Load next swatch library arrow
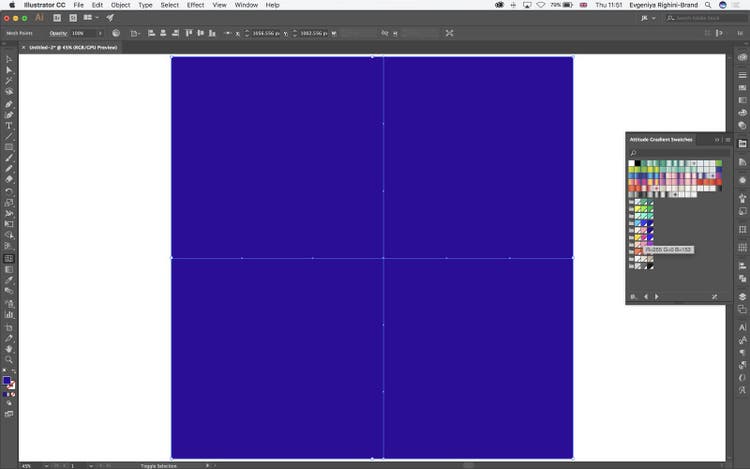750x469 pixels. coord(657,297)
